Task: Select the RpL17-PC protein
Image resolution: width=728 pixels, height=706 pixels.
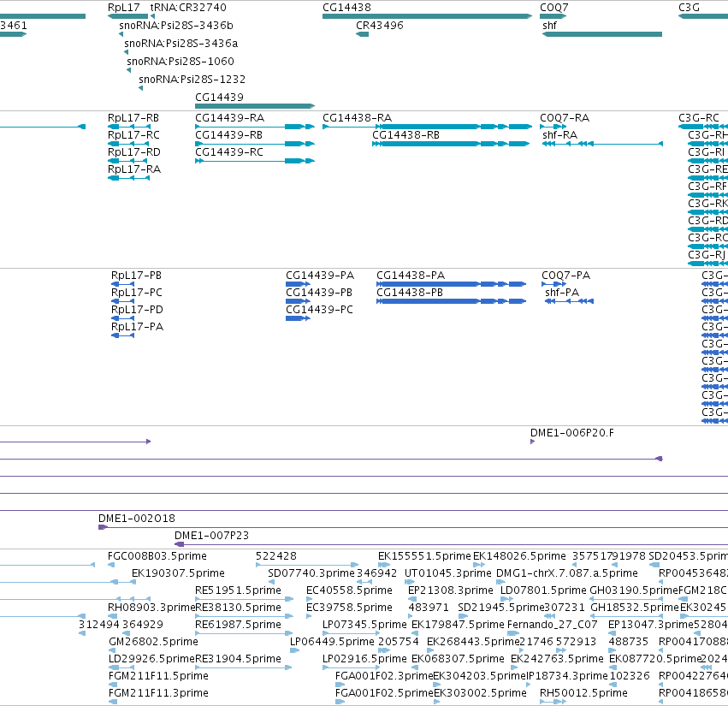Action: 122,301
